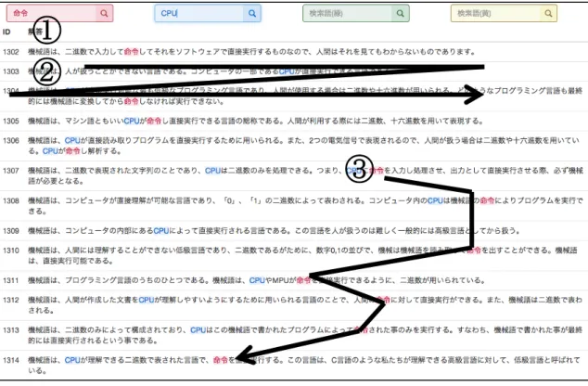Image resolution: width=588 pixels, height=386 pixels.
Task: Select row ID 1305
Action: 10,121
